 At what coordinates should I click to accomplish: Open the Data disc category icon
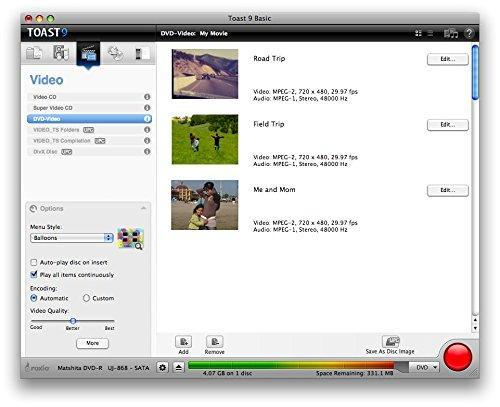point(34,53)
